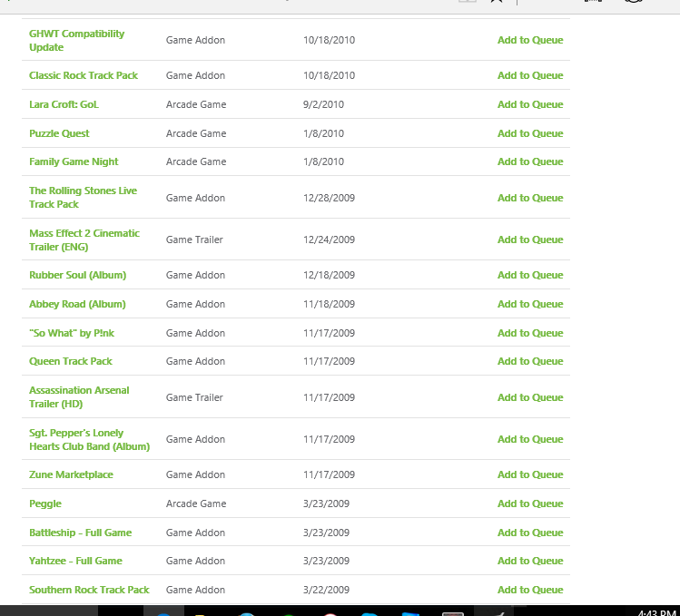This screenshot has width=680, height=616.
Task: Add Lara Croft: GoL to queue
Action: click(x=530, y=104)
